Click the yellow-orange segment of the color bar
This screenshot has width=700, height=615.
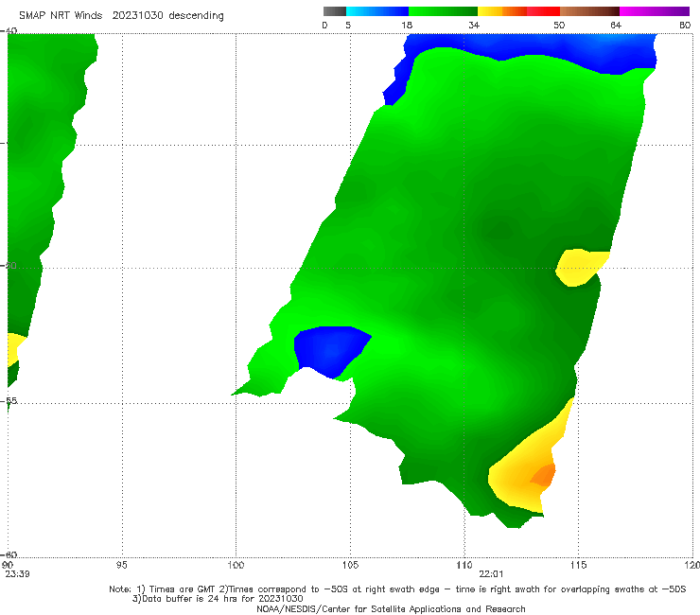point(501,11)
